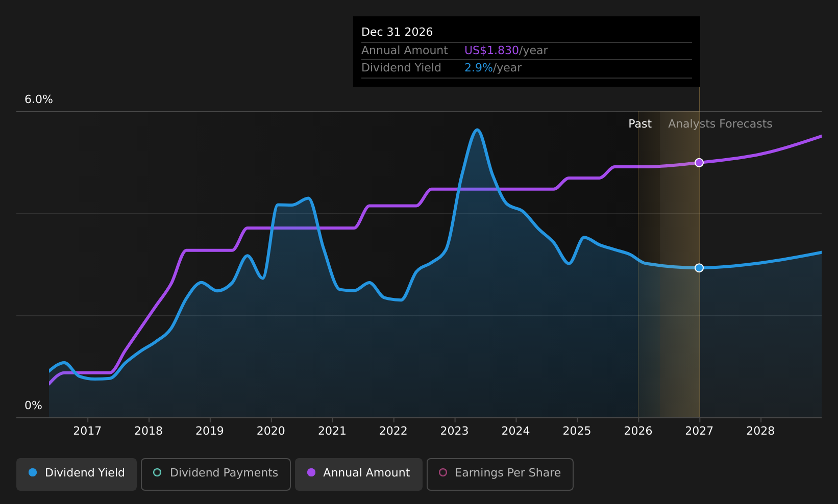The width and height of the screenshot is (838, 504).
Task: Click the 2022 x-axis label
Action: pos(393,431)
